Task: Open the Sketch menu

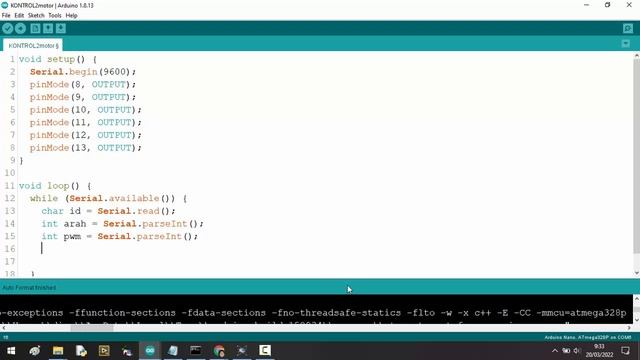Action: pos(36,16)
